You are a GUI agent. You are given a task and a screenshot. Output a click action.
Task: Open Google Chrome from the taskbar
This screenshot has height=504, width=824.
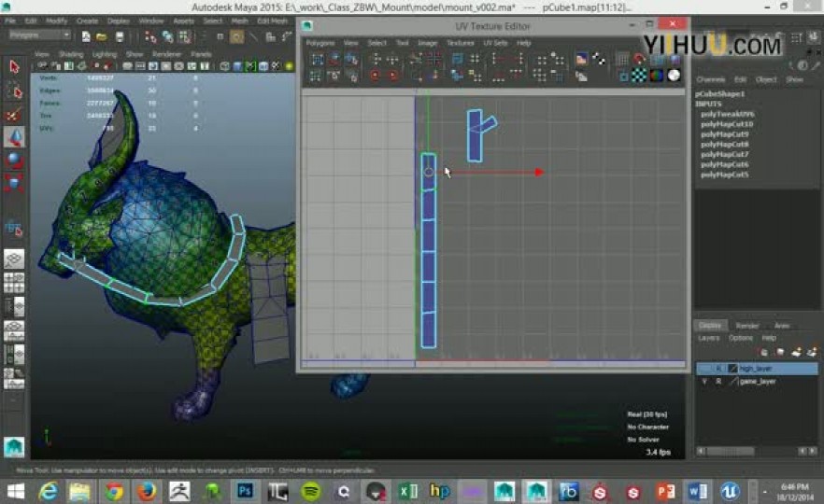pyautogui.click(x=114, y=491)
